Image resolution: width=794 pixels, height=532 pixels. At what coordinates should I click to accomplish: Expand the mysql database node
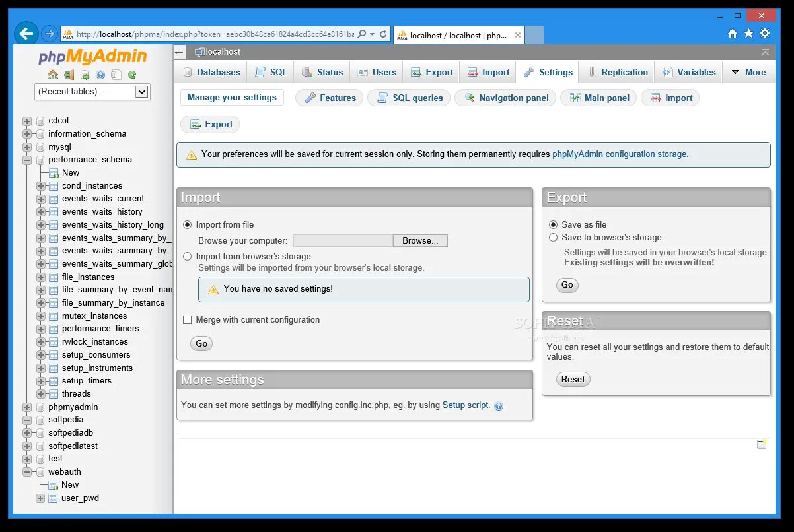click(27, 147)
